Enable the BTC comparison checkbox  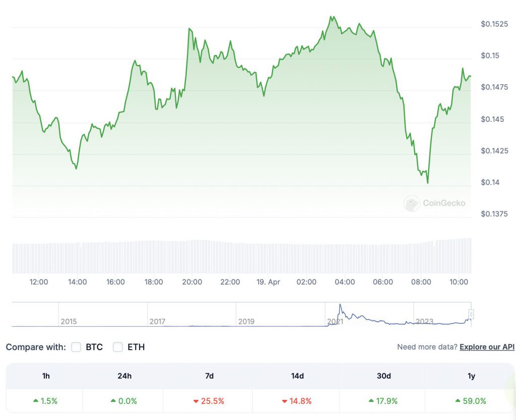pyautogui.click(x=76, y=347)
